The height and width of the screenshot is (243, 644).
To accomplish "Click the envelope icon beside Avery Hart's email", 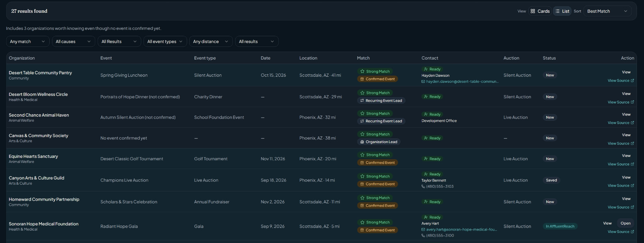I will click(x=423, y=230).
